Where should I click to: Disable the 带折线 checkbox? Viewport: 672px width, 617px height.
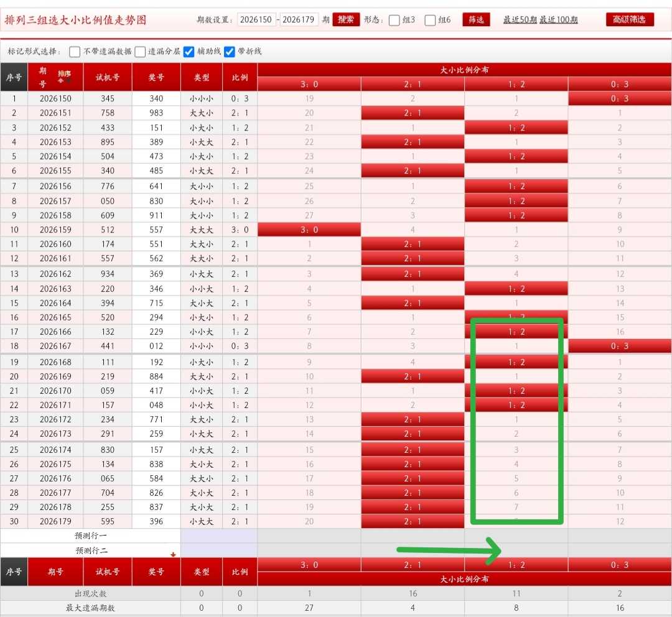pyautogui.click(x=230, y=52)
